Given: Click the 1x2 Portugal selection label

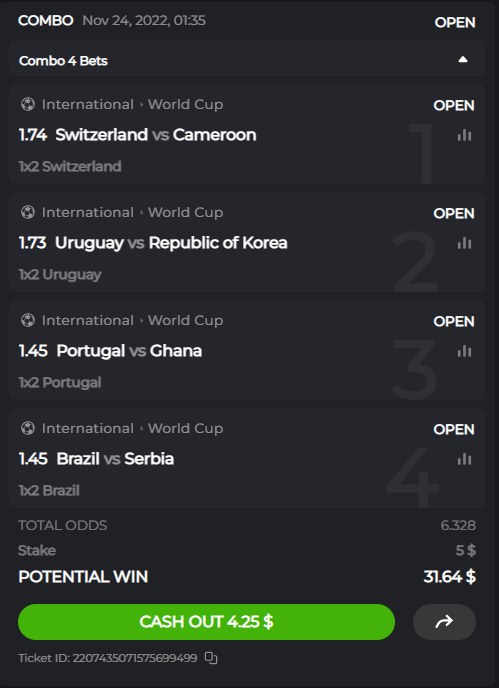Looking at the screenshot, I should [x=60, y=383].
